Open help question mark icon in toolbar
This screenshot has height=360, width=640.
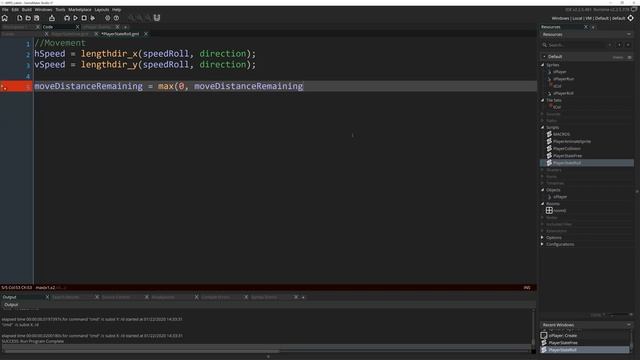tap(116, 18)
